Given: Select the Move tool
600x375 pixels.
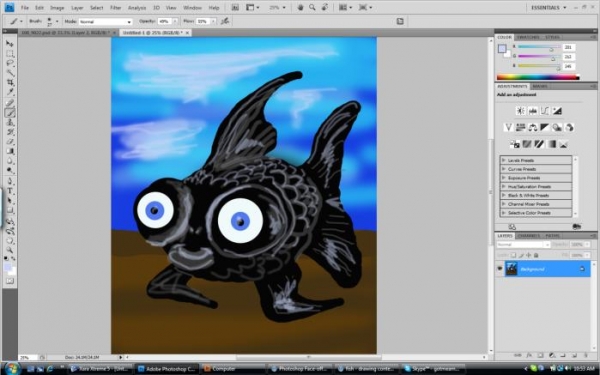Looking at the screenshot, I should (x=10, y=44).
